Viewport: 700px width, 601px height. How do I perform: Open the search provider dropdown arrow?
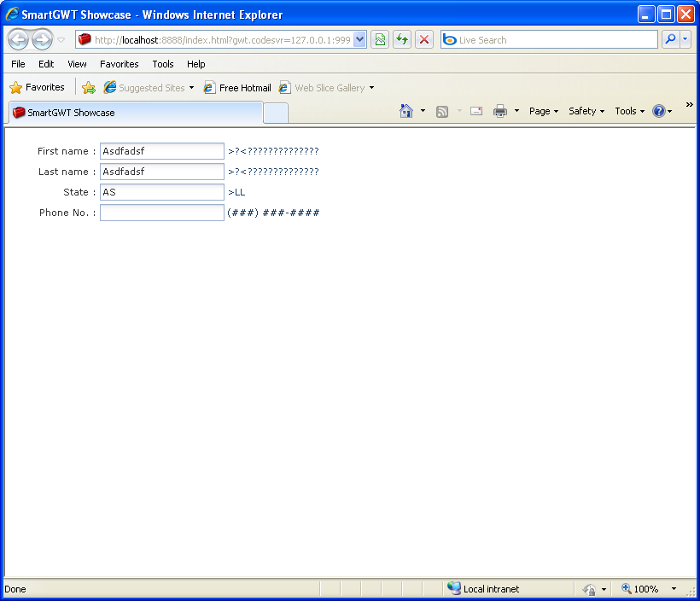685,40
